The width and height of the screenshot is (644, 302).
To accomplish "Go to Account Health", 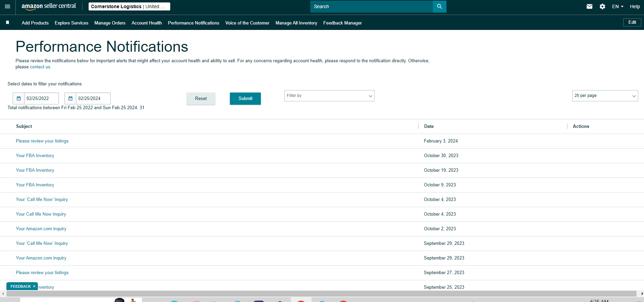I will (146, 23).
